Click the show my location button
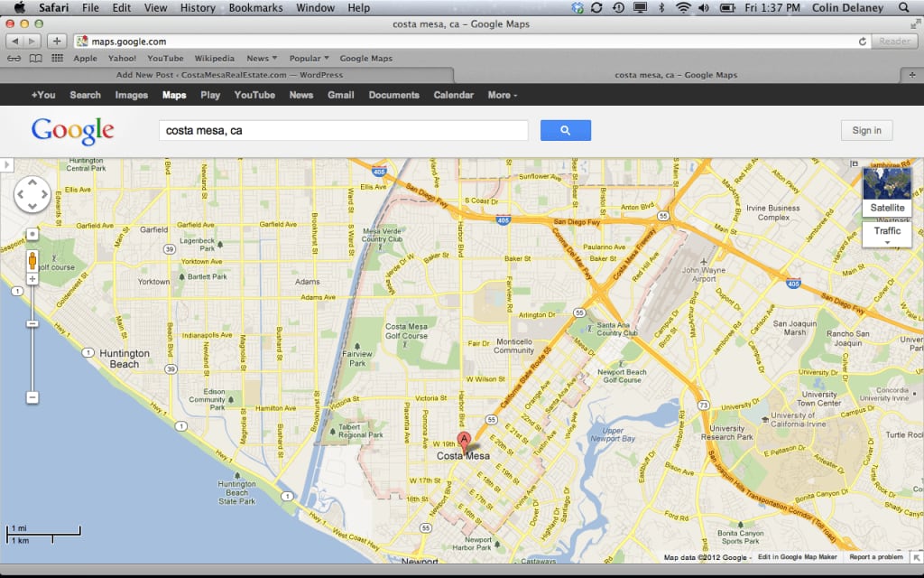Viewport: 924px width, 578px height. (32, 234)
